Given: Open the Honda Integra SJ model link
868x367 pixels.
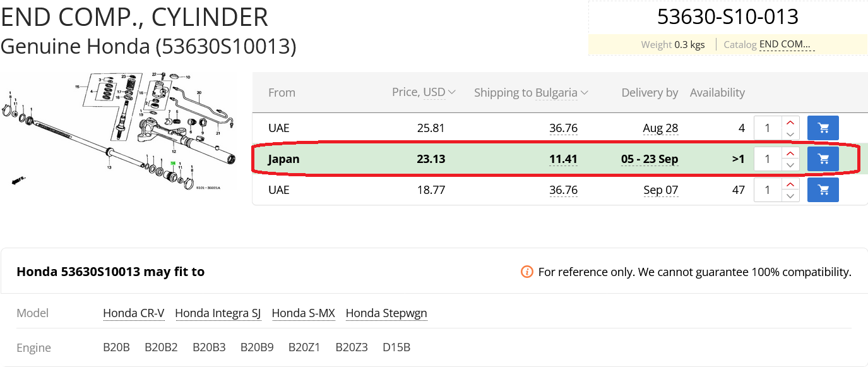Looking at the screenshot, I should 218,313.
